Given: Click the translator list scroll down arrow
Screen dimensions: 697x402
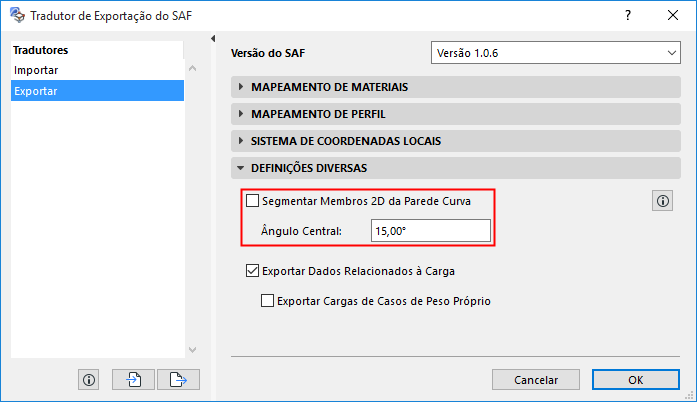Looking at the screenshot, I should point(192,350).
